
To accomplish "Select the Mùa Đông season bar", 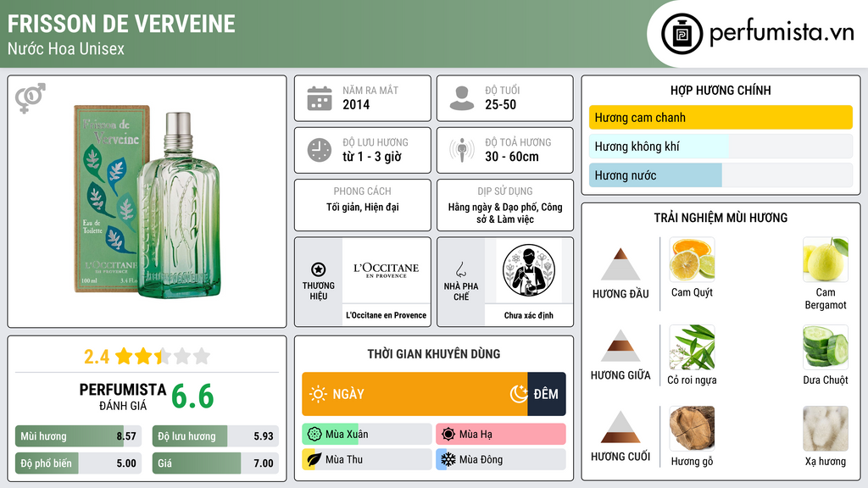I will point(501,459).
